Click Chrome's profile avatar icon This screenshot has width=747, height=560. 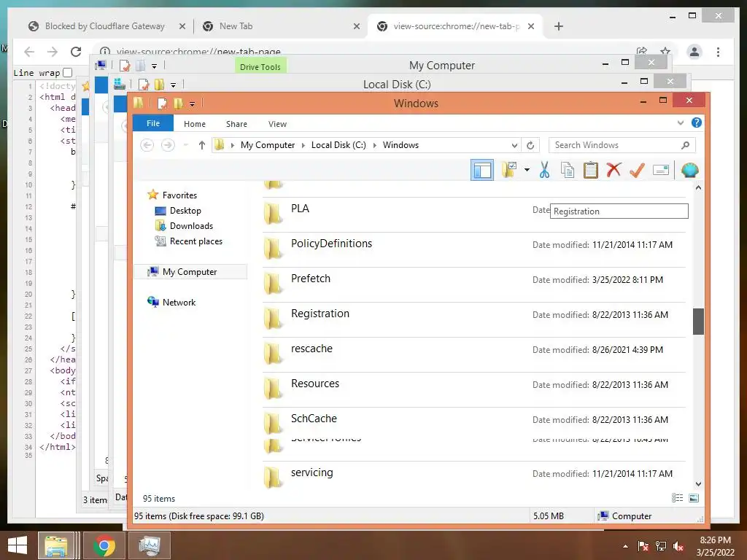pyautogui.click(x=694, y=52)
